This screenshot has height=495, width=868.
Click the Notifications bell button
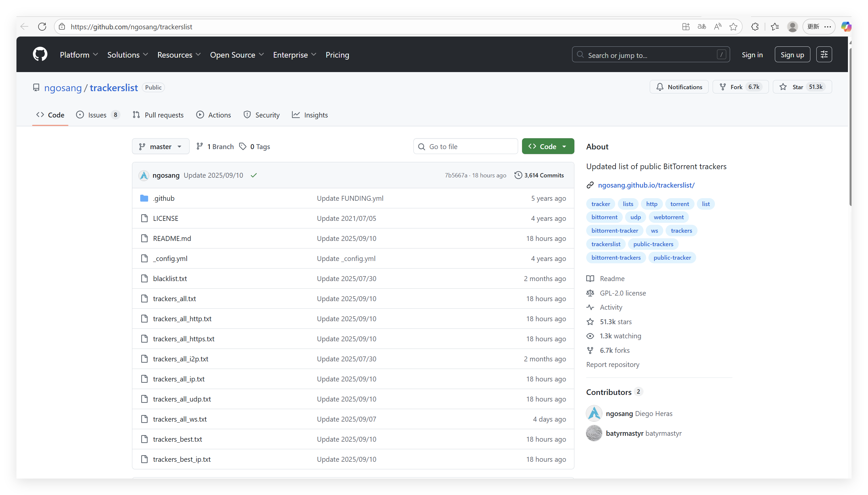(x=679, y=87)
